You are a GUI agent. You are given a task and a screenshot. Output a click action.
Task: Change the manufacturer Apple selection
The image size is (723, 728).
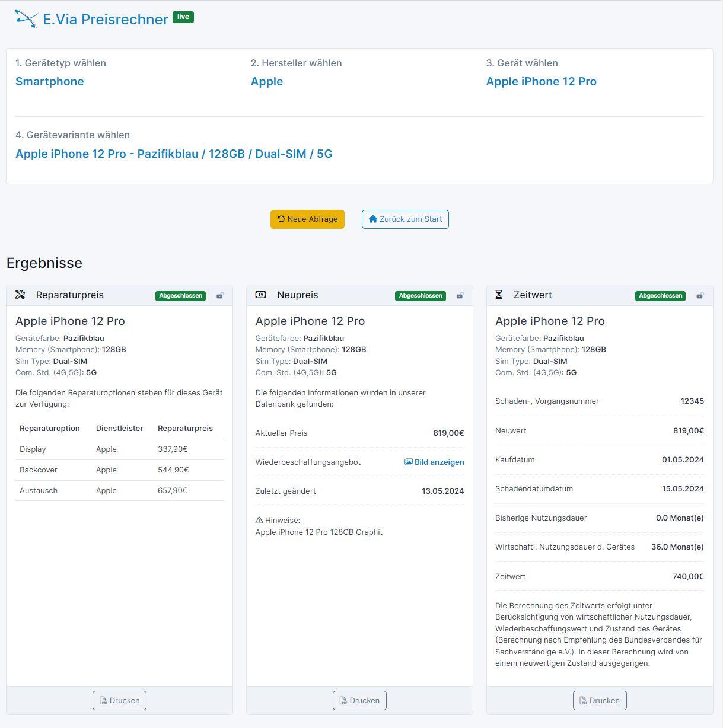point(267,82)
